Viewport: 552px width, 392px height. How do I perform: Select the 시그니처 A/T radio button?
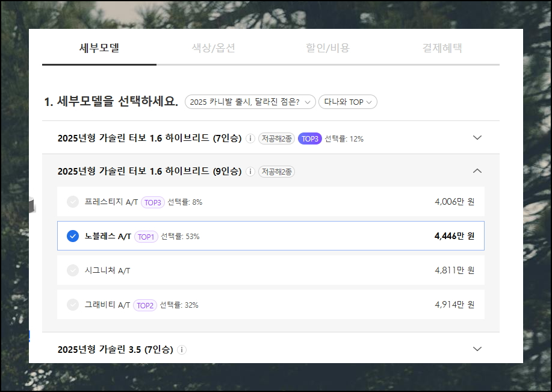[73, 270]
